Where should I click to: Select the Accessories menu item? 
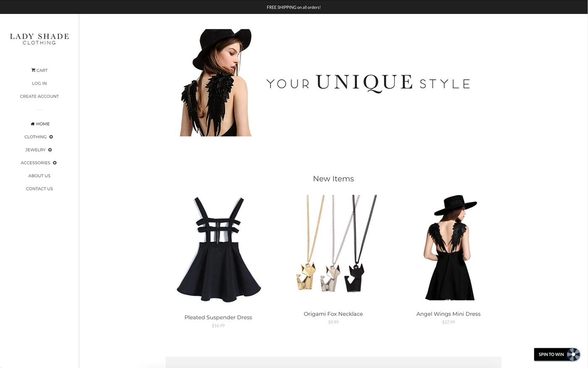[35, 163]
